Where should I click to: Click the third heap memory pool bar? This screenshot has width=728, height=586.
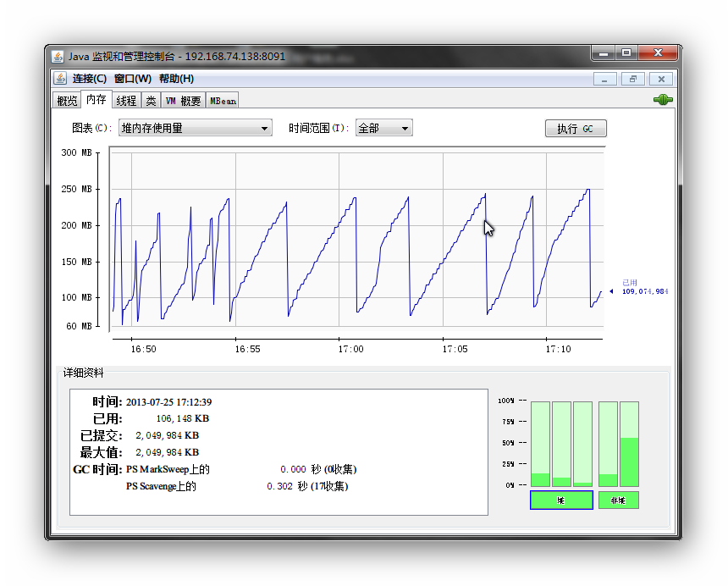(x=582, y=444)
